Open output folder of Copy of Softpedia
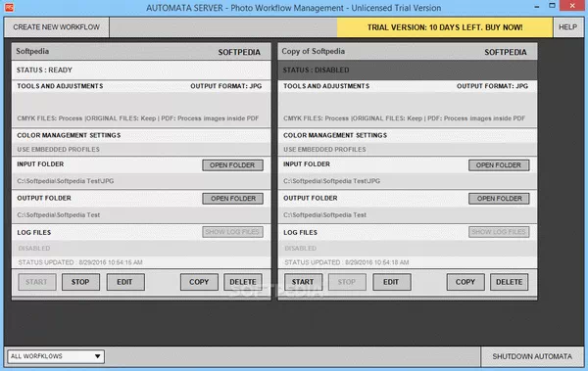The width and height of the screenshot is (588, 371). click(x=499, y=199)
